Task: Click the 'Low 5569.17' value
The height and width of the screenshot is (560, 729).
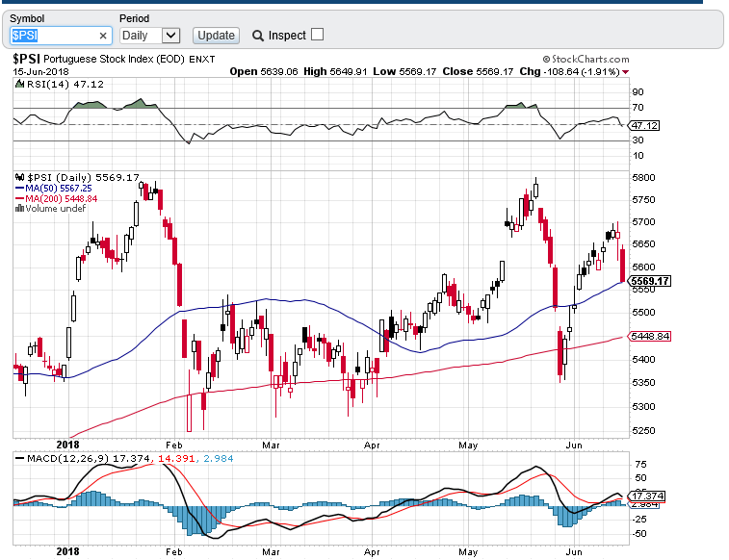Action: 405,71
